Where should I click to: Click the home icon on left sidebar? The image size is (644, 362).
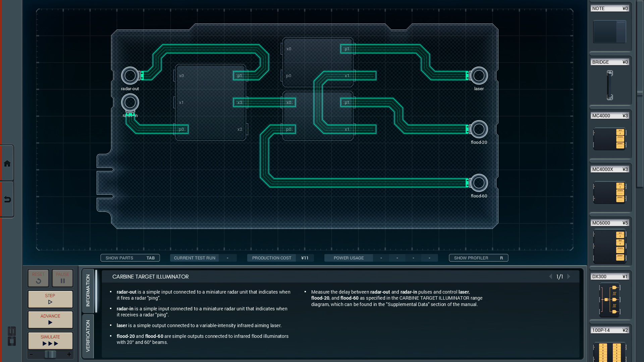point(7,164)
